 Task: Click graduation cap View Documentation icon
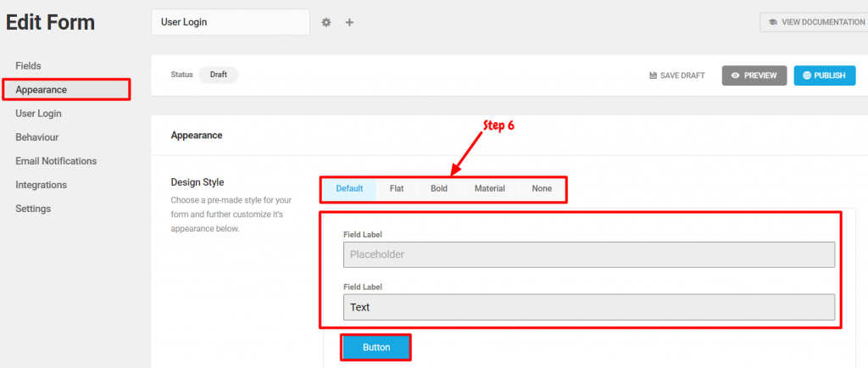(773, 22)
